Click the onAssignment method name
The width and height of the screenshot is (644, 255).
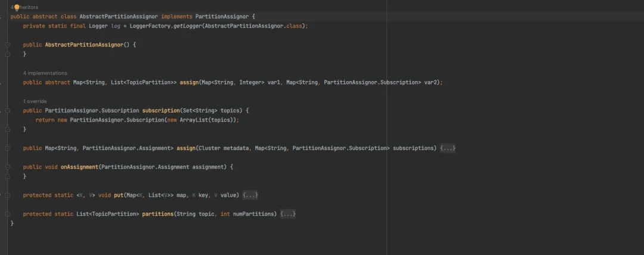click(79, 167)
